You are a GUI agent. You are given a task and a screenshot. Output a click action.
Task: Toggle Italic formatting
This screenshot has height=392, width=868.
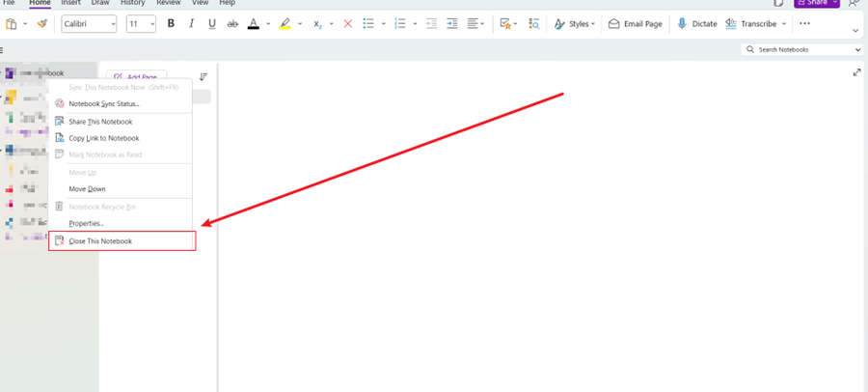[x=192, y=24]
